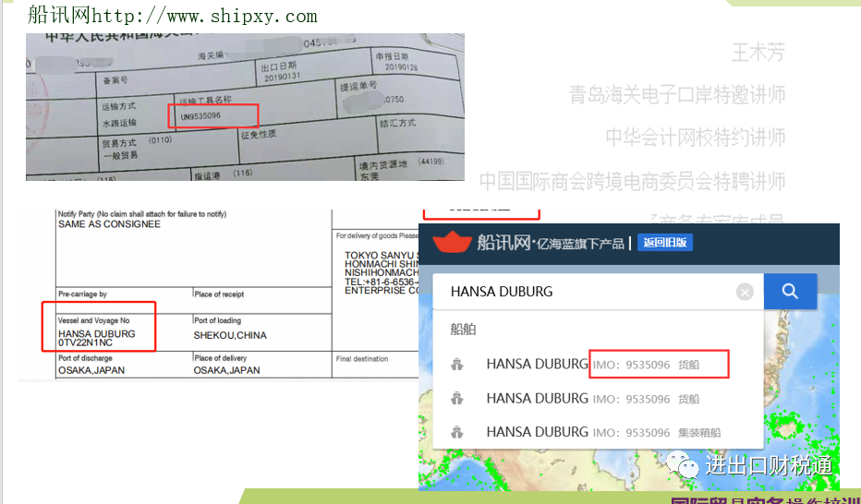Click the 船讯网 title text in header
Viewport: 861px width, 504px height.
point(503,242)
